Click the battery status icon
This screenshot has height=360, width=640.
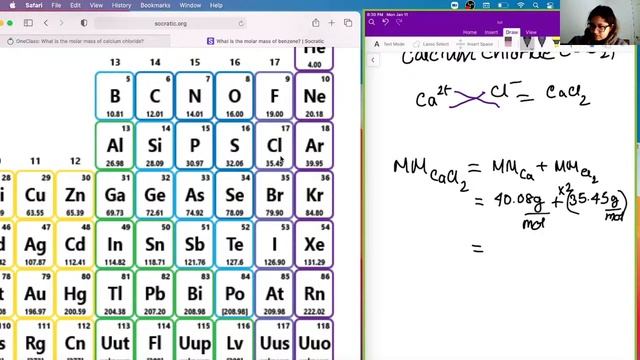(503, 5)
